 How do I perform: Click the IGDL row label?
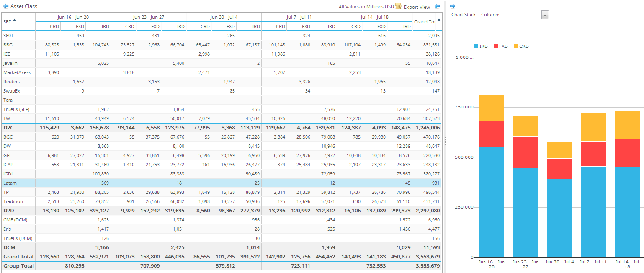coord(8,174)
